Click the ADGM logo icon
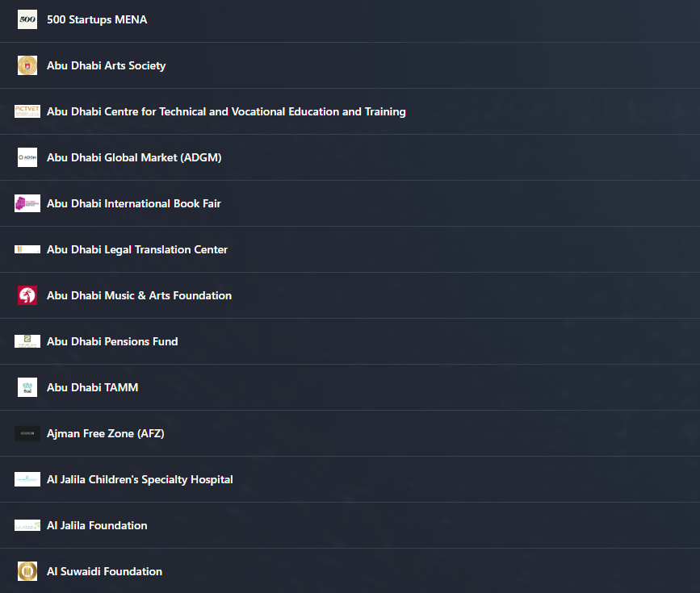This screenshot has width=700, height=593. point(27,157)
